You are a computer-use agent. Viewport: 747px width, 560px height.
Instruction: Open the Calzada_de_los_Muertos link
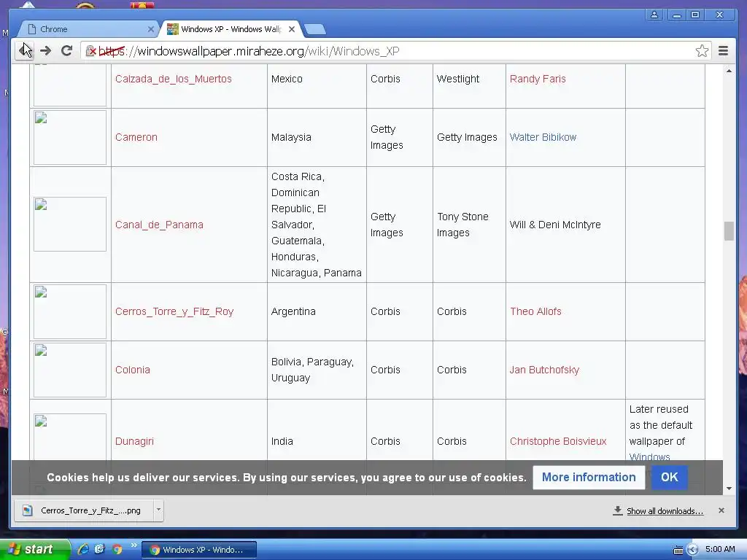[174, 79]
